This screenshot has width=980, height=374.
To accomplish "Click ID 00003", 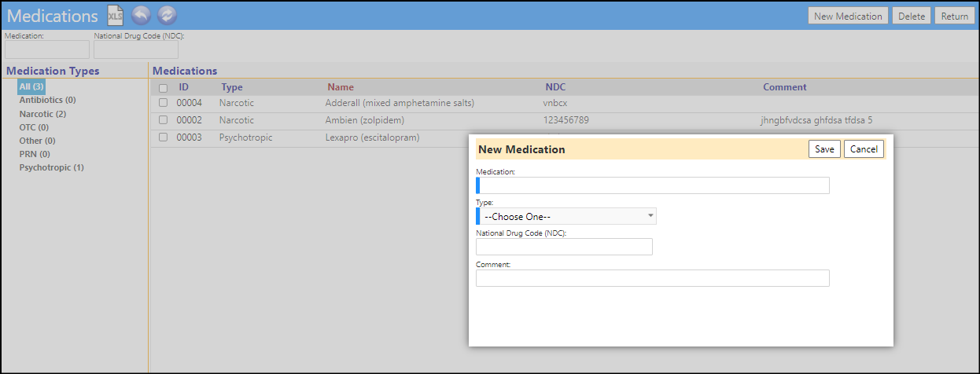I will (x=190, y=137).
